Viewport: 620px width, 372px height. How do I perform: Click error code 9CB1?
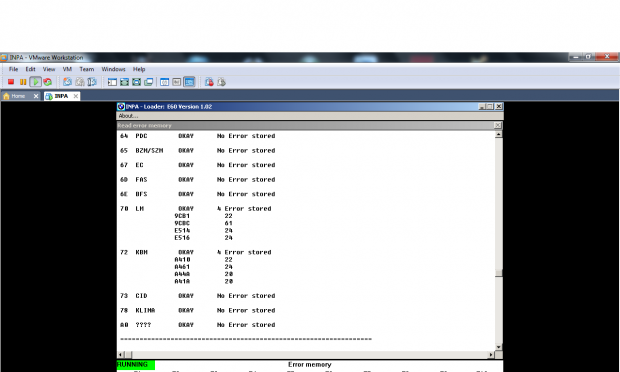click(182, 216)
